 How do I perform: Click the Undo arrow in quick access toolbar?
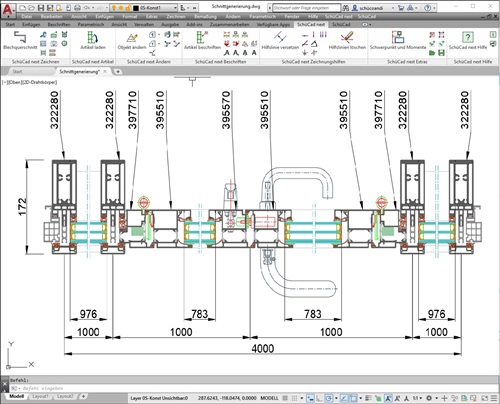[87, 8]
